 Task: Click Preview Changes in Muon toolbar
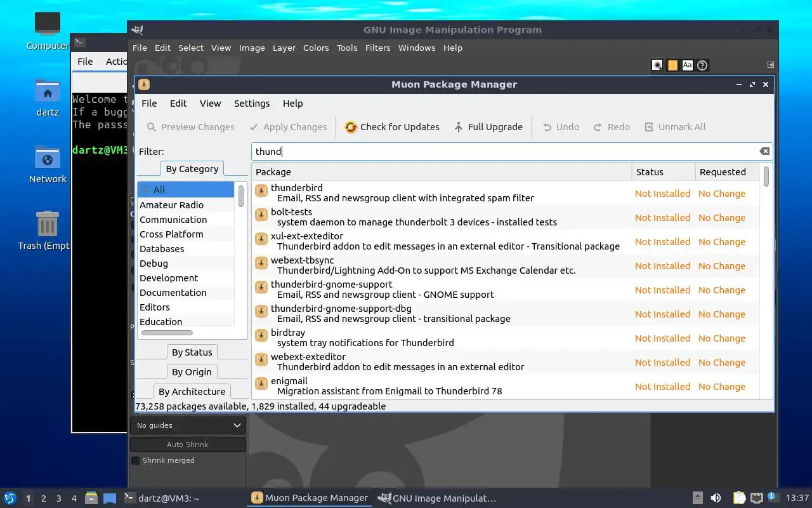190,127
